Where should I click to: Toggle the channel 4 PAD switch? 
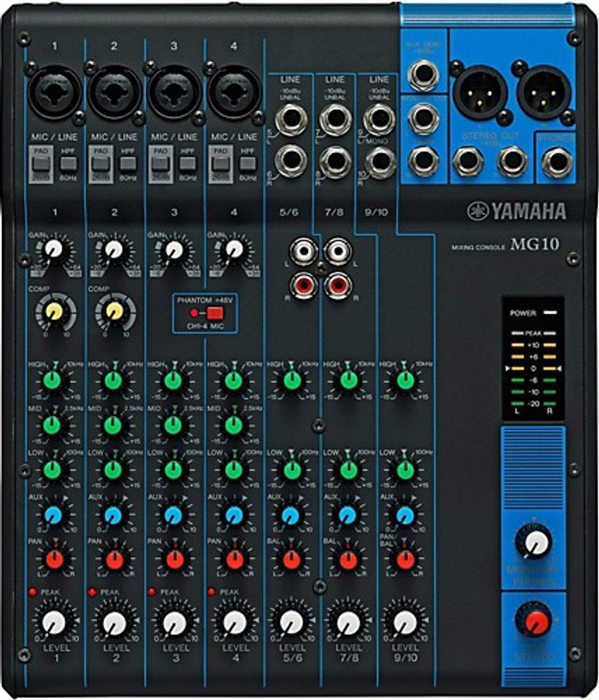click(220, 164)
